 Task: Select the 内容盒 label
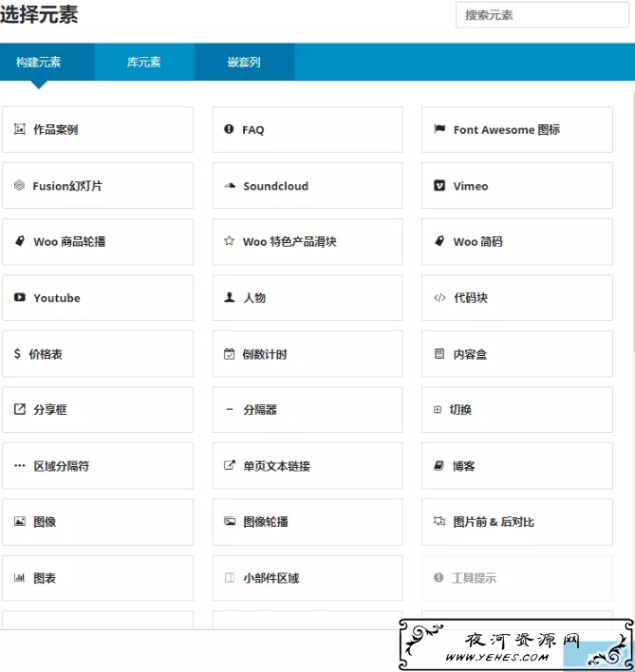(x=470, y=354)
